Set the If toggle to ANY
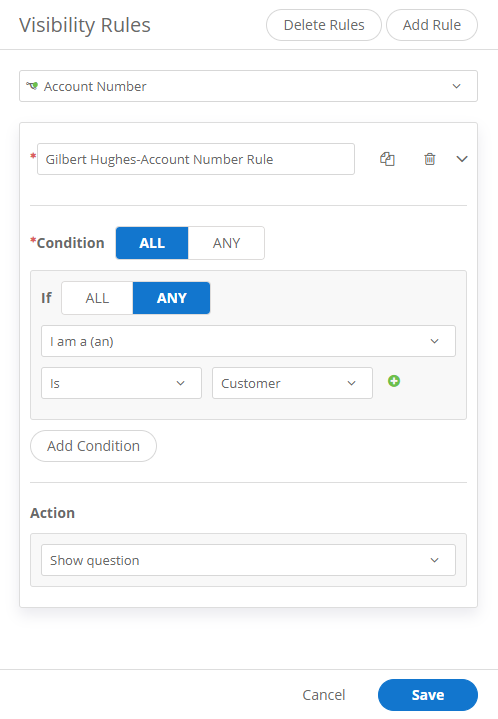The height and width of the screenshot is (719, 498). [x=172, y=298]
